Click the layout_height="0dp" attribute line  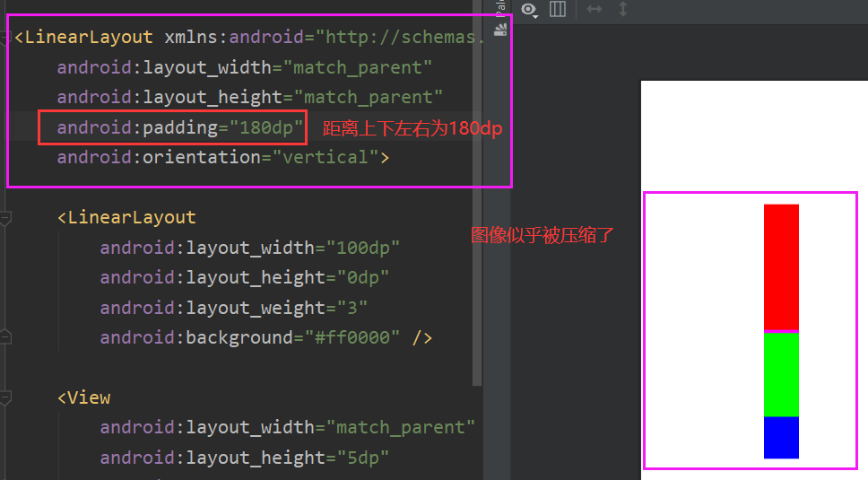pyautogui.click(x=244, y=277)
